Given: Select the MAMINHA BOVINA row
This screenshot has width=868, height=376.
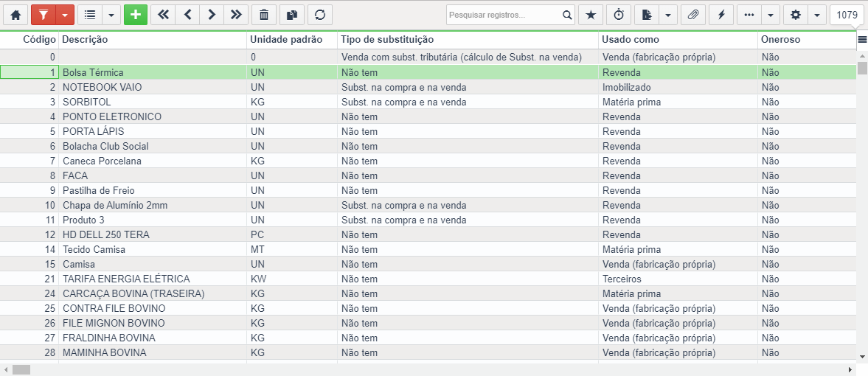Looking at the screenshot, I should [x=428, y=352].
